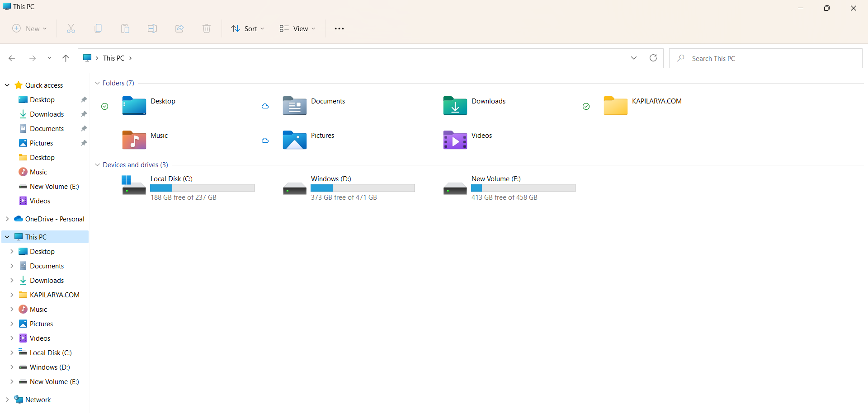Screen dimensions: 868x413
Task: Click the Copy icon in toolbar
Action: (98, 28)
